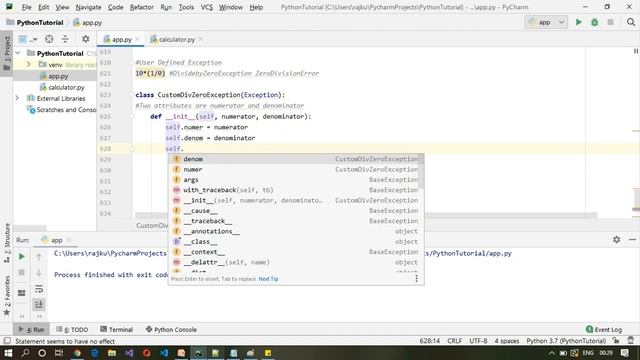
Task: Open completion popup options three dots
Action: pyautogui.click(x=416, y=278)
